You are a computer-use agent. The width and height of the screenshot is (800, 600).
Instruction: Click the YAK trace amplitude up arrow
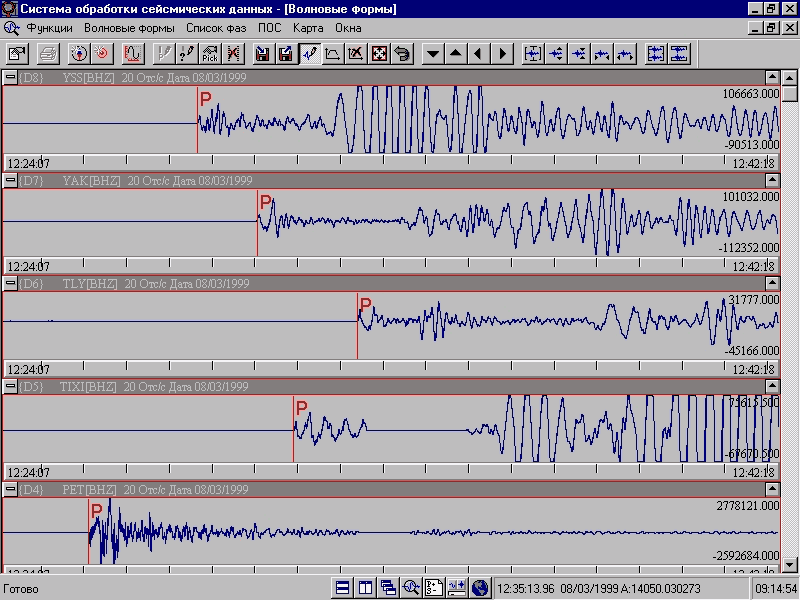[x=771, y=181]
